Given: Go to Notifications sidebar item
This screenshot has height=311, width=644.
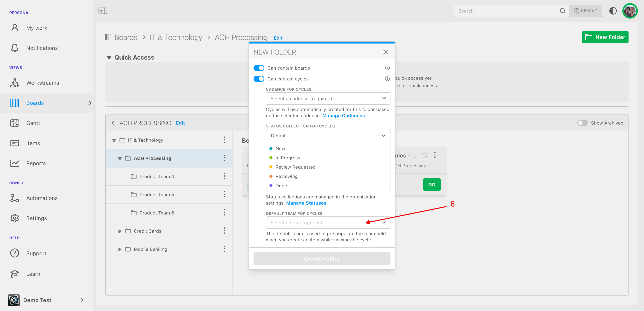Looking at the screenshot, I should tap(42, 48).
